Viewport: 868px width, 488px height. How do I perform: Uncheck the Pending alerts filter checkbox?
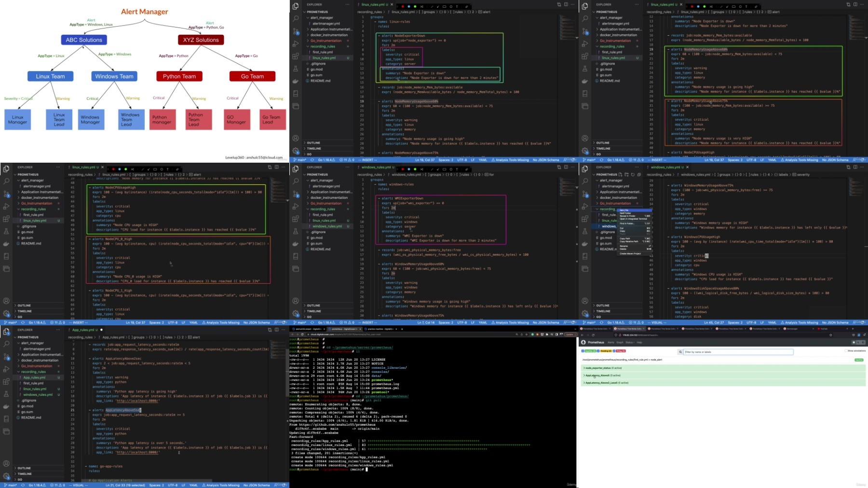pyautogui.click(x=598, y=351)
